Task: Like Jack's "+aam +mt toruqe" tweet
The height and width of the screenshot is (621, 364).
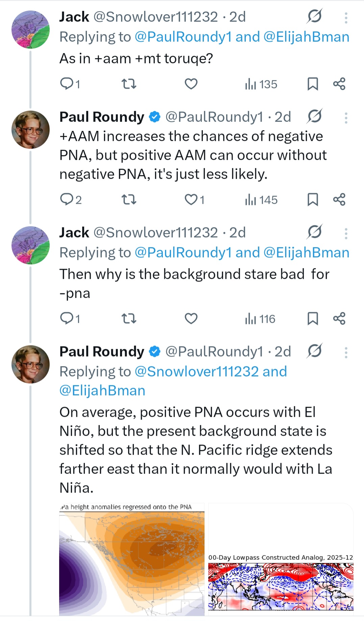Action: 191,83
